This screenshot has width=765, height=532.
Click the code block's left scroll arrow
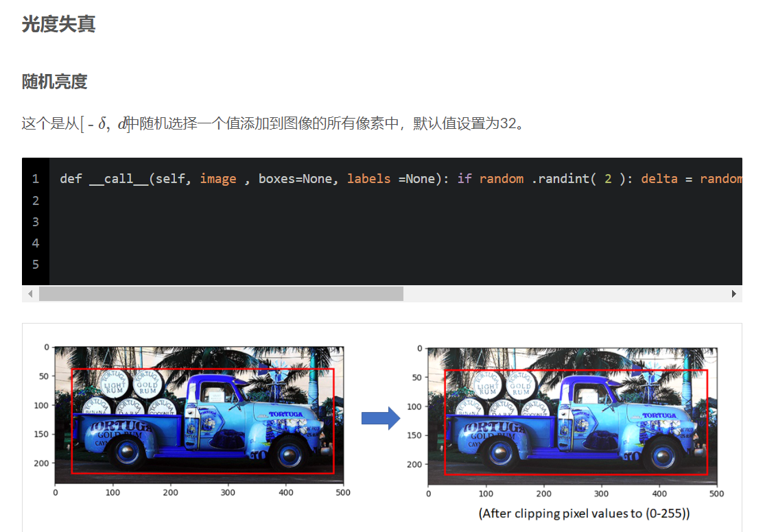click(x=30, y=293)
